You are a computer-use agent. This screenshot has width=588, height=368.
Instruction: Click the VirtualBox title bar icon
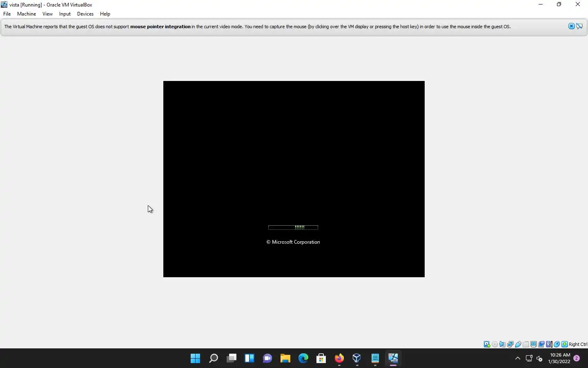coord(4,4)
